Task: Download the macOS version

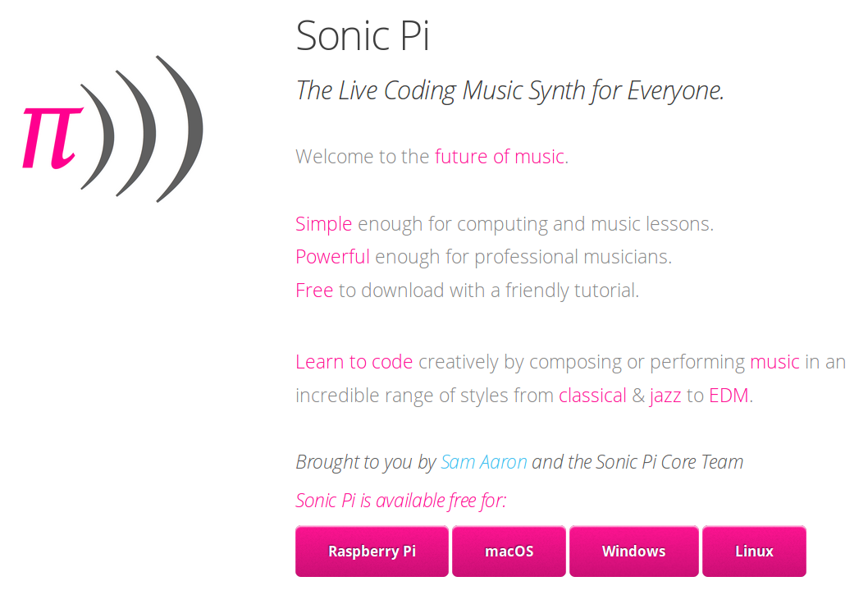Action: pyautogui.click(x=509, y=551)
